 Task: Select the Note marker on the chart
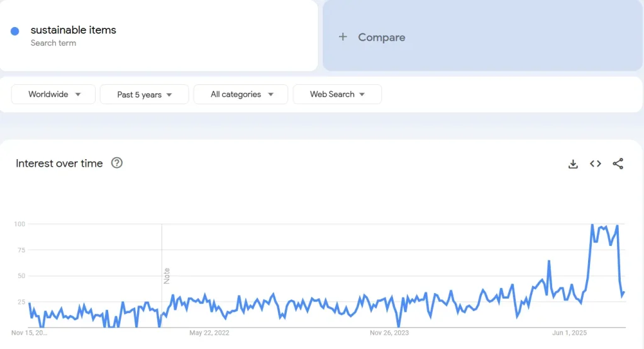[167, 276]
